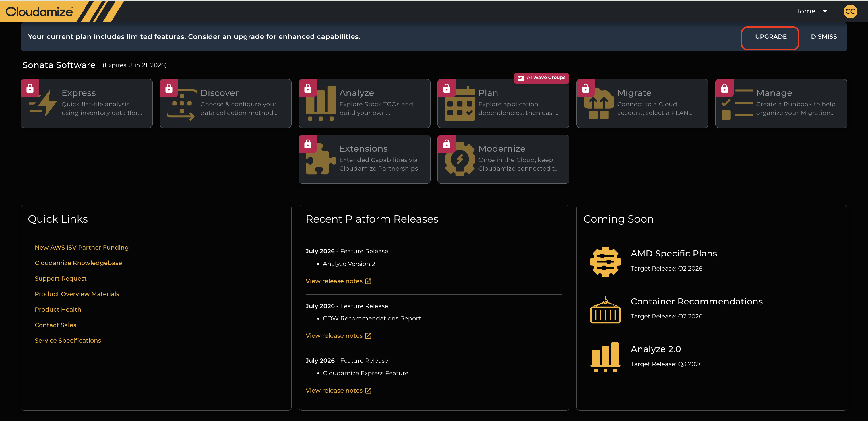Click the Express lightning bolt icon

[x=43, y=103]
